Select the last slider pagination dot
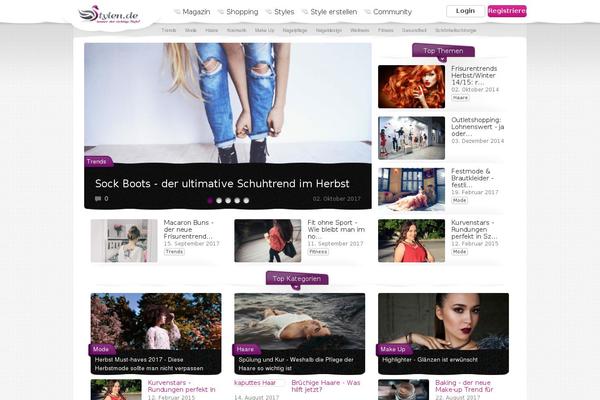 coord(246,200)
